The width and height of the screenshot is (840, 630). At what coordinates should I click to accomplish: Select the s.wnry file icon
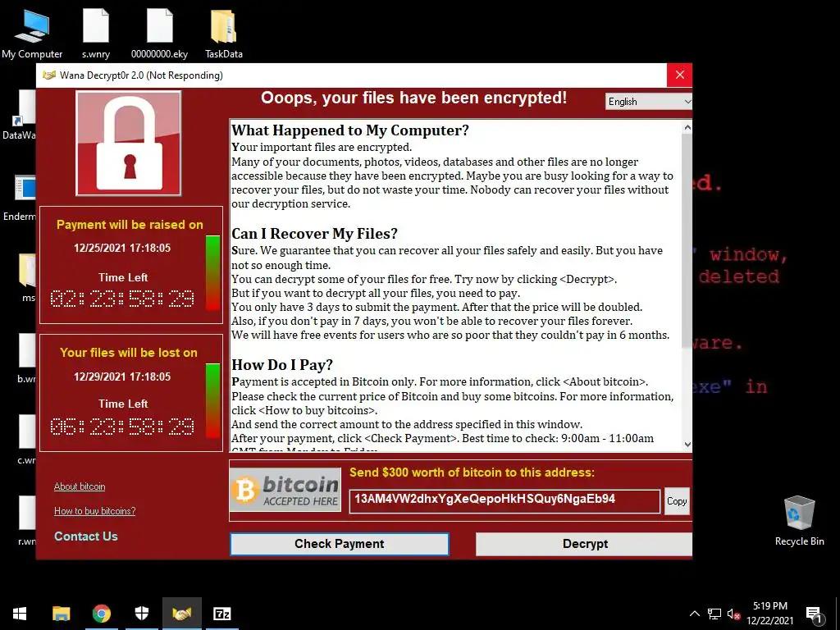[96, 34]
